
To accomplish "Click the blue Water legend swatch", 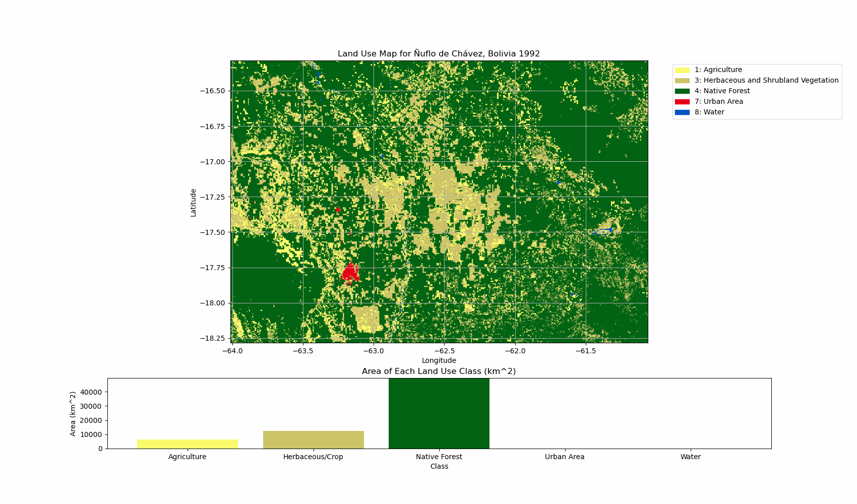I will click(x=682, y=112).
